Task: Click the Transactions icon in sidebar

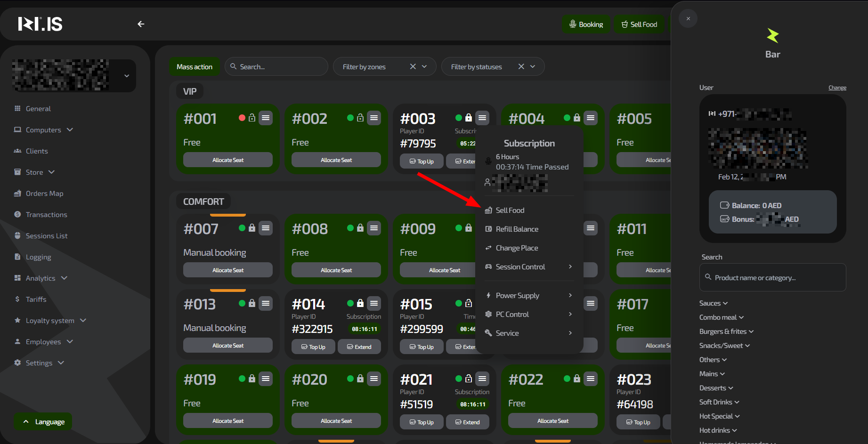Action: (x=17, y=215)
